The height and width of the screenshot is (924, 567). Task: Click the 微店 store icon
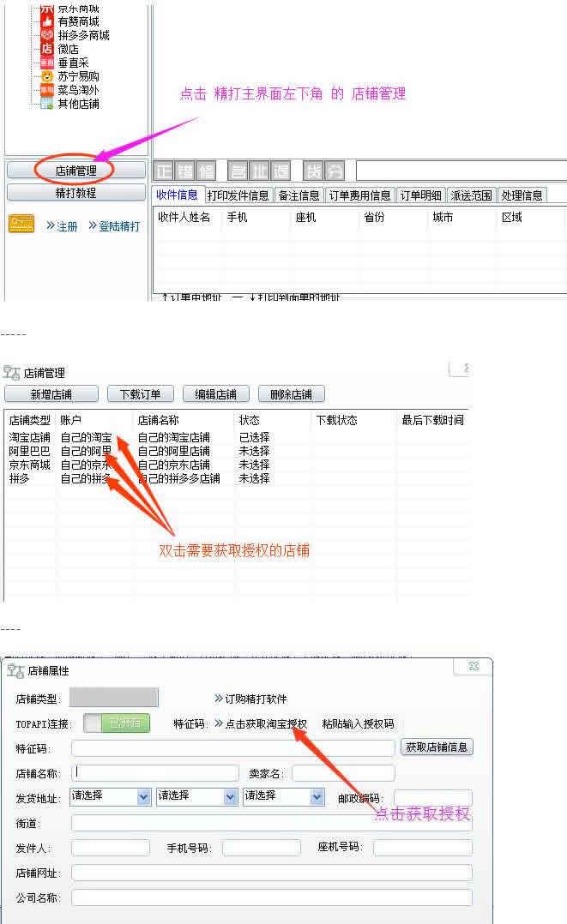tap(47, 49)
